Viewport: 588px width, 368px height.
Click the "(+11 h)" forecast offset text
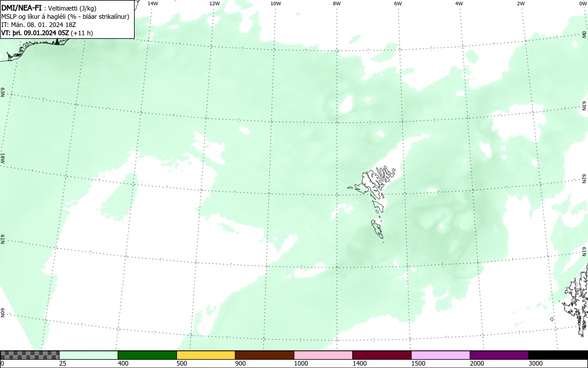pyautogui.click(x=82, y=33)
